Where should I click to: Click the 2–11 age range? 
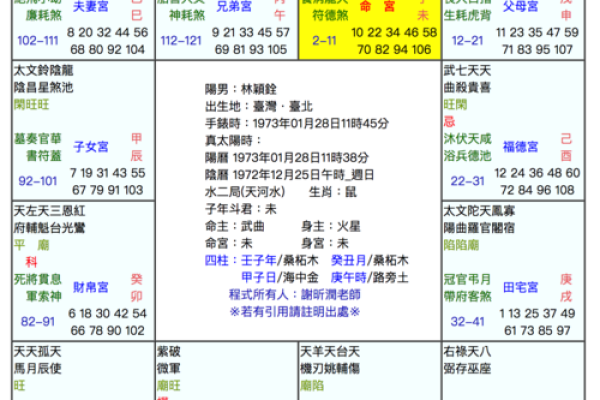coord(323,41)
